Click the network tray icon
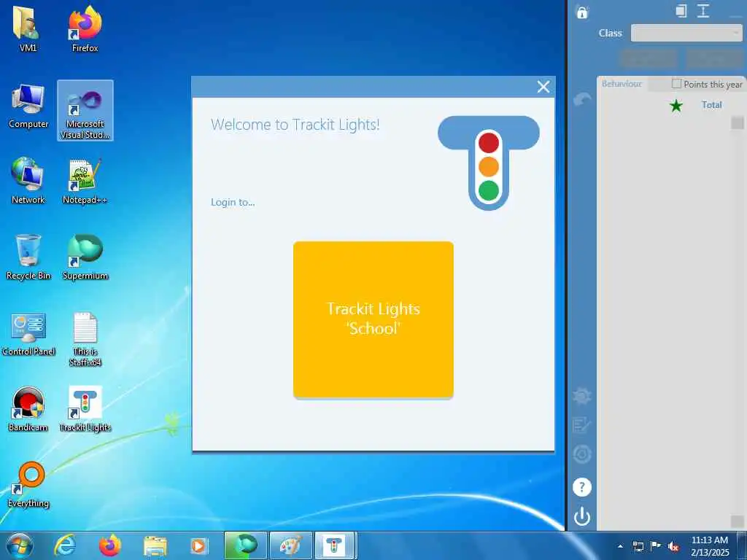This screenshot has height=560, width=747. coord(638,546)
